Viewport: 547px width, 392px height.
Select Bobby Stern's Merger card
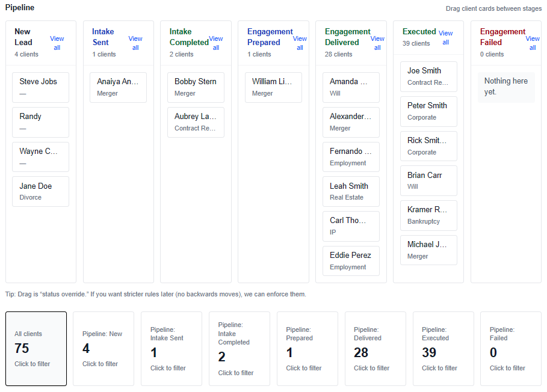coord(196,87)
